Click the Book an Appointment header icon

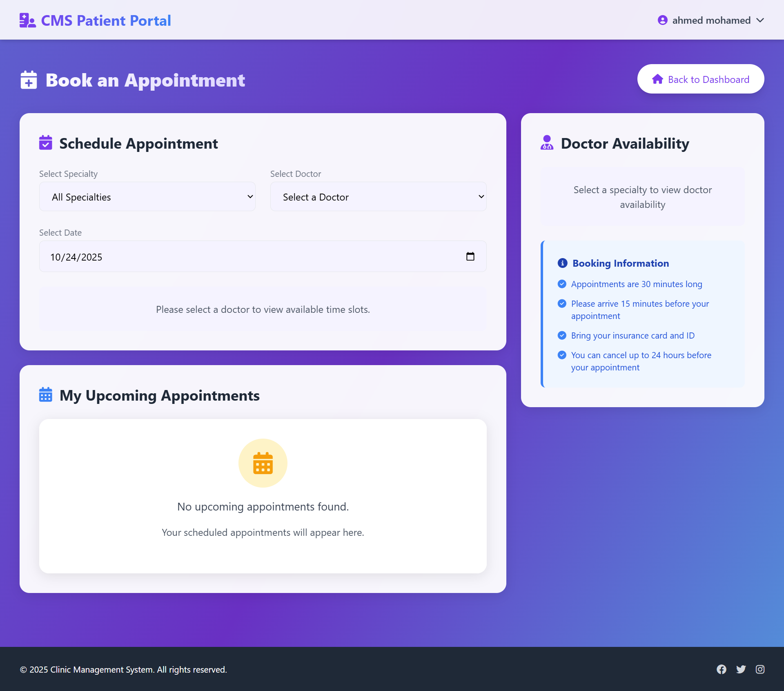(x=29, y=80)
